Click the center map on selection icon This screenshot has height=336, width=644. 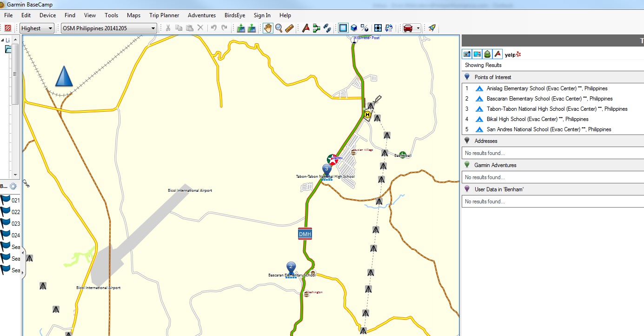tap(378, 28)
